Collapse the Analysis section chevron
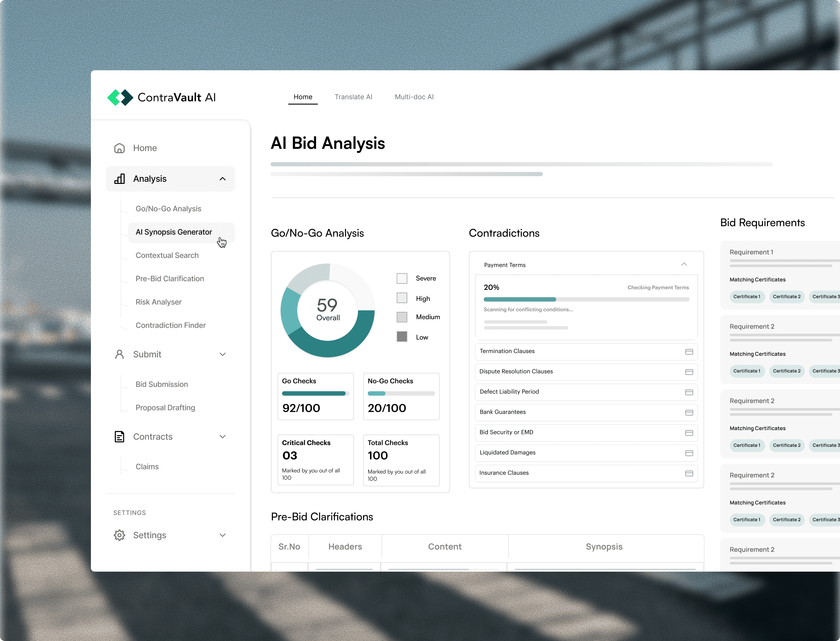The height and width of the screenshot is (641, 840). point(222,179)
